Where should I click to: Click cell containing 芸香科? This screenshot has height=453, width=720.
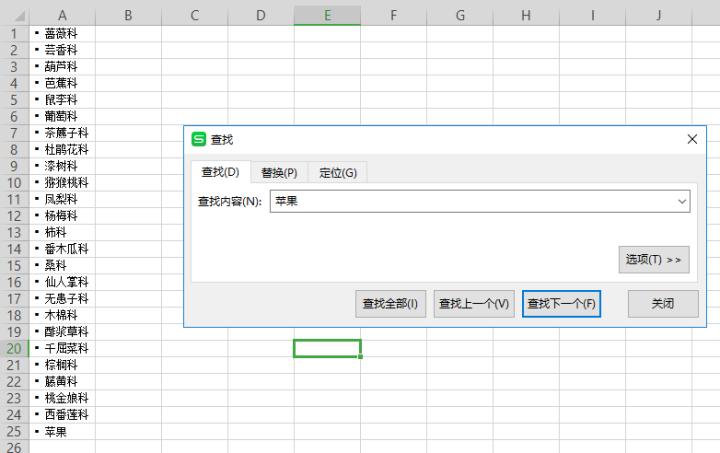(62, 50)
